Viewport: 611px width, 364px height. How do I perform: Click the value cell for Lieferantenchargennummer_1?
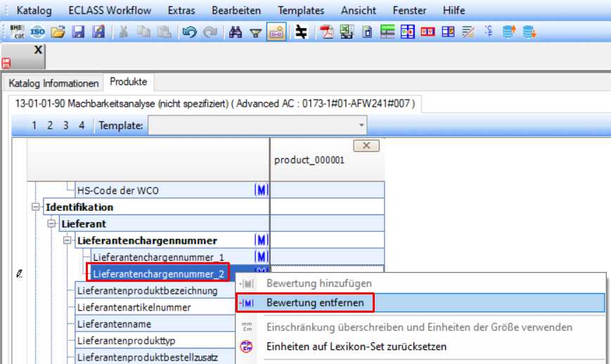328,257
